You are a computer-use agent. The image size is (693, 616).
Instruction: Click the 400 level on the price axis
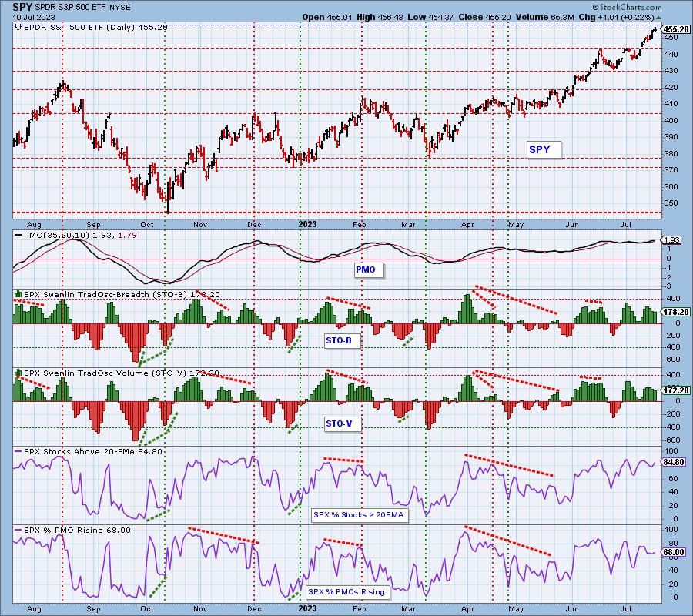pos(671,121)
